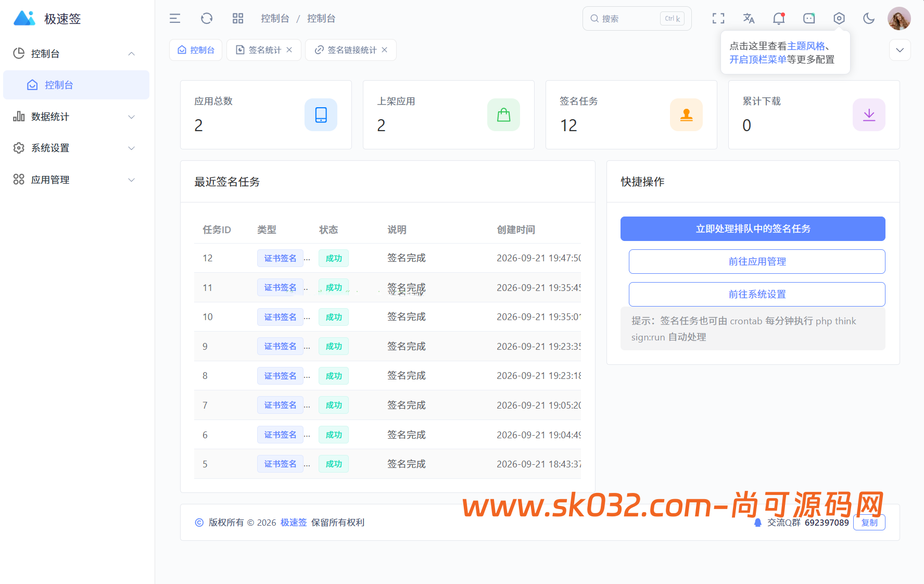Open the user avatar menu
The image size is (924, 584).
pyautogui.click(x=899, y=19)
